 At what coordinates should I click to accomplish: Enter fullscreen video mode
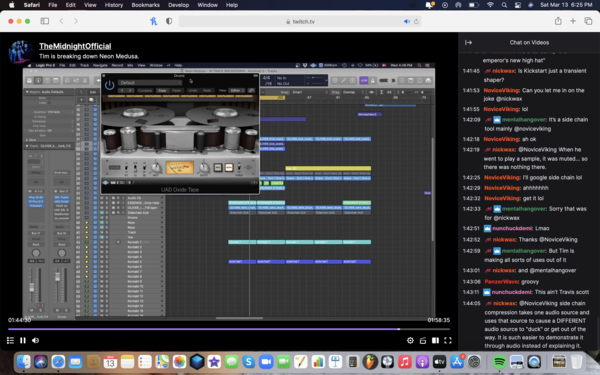448,340
